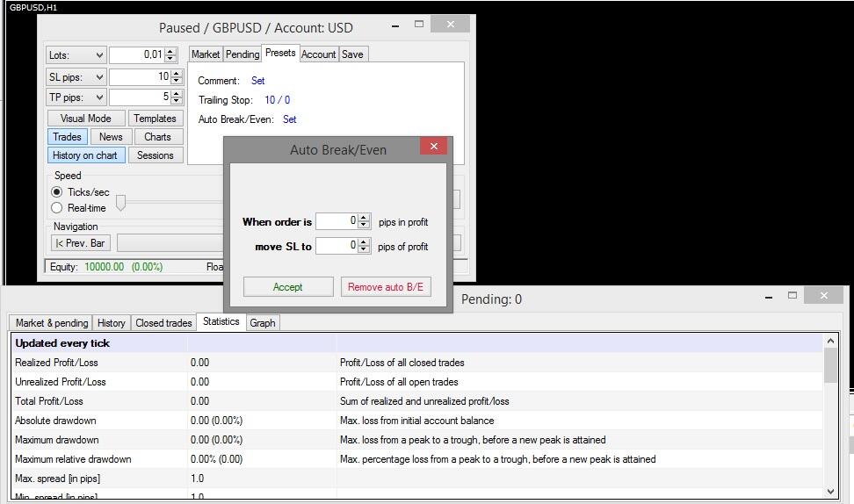This screenshot has height=504, width=854.
Task: Click the TP pips input field
Action: pos(140,97)
